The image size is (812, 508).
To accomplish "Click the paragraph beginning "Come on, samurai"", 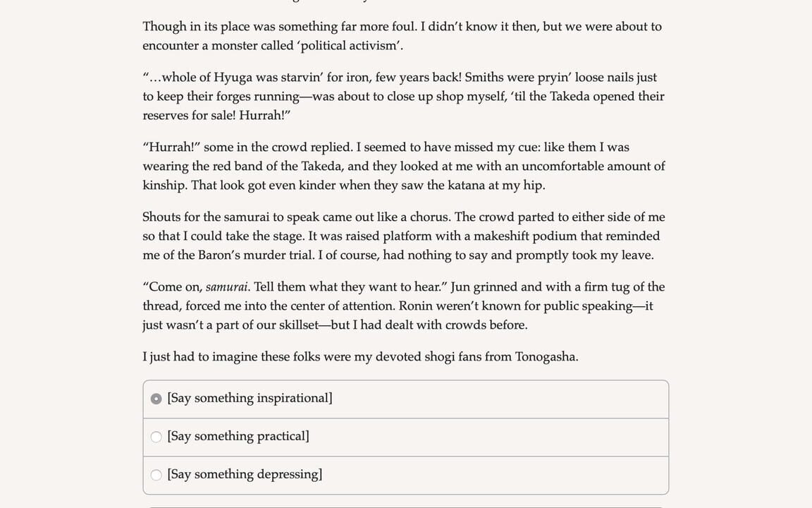I will [404, 306].
